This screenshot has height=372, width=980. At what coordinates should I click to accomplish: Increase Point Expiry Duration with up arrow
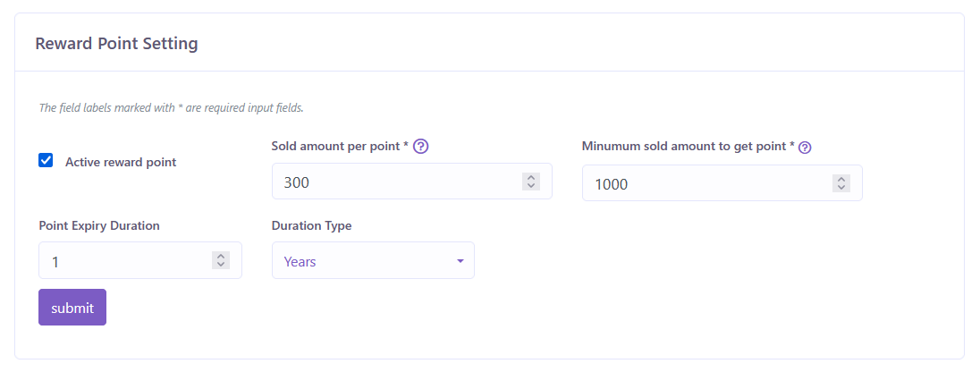[x=221, y=257]
